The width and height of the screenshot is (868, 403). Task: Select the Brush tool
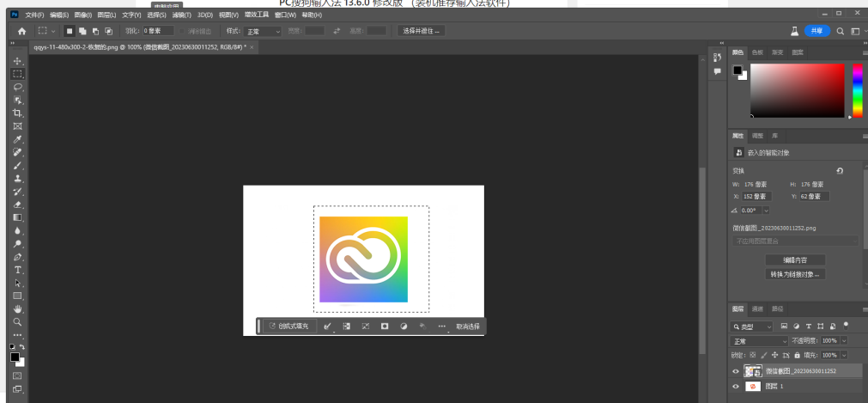point(18,165)
